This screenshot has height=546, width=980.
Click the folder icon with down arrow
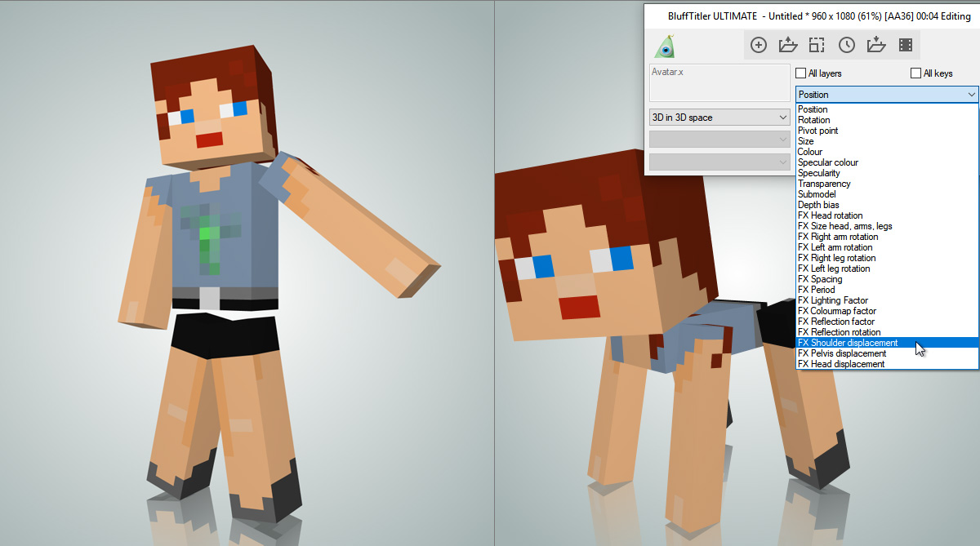coord(876,45)
